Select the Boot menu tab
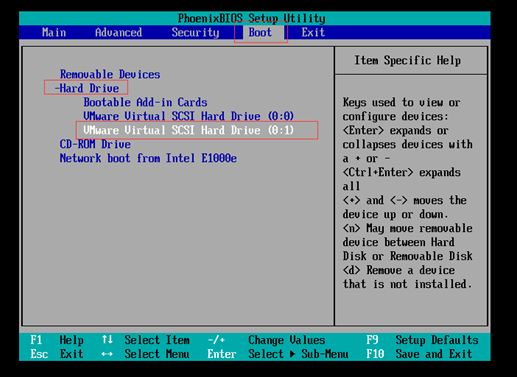 tap(260, 32)
